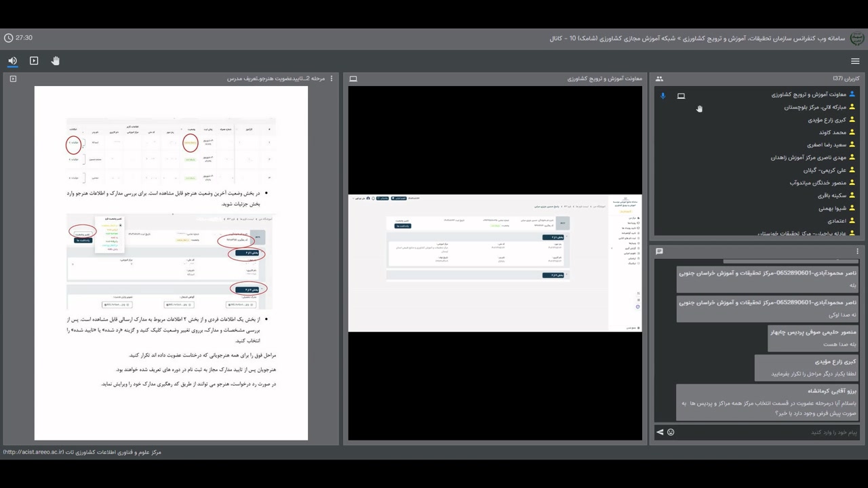The image size is (868, 488).
Task: Raise your hand using toolbar icon
Action: [x=56, y=61]
